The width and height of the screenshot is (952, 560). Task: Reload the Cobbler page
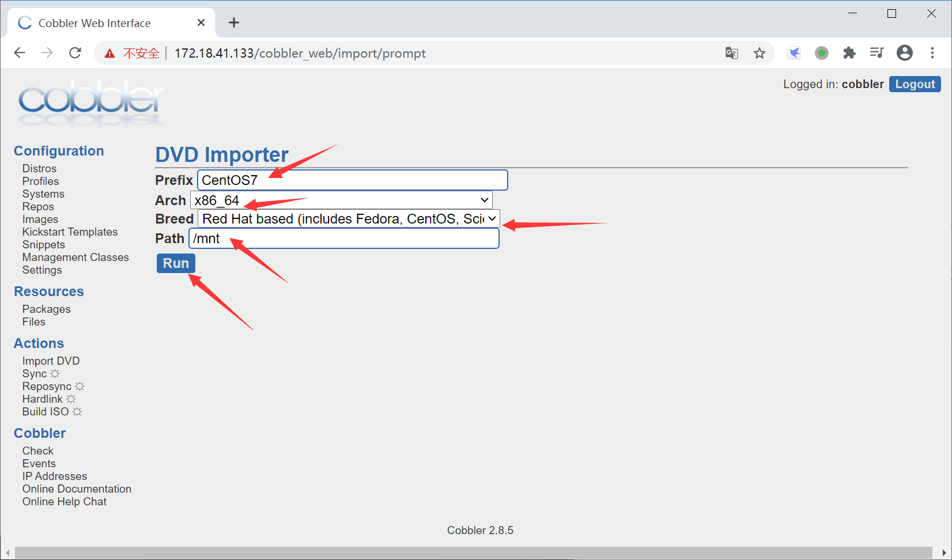click(75, 53)
